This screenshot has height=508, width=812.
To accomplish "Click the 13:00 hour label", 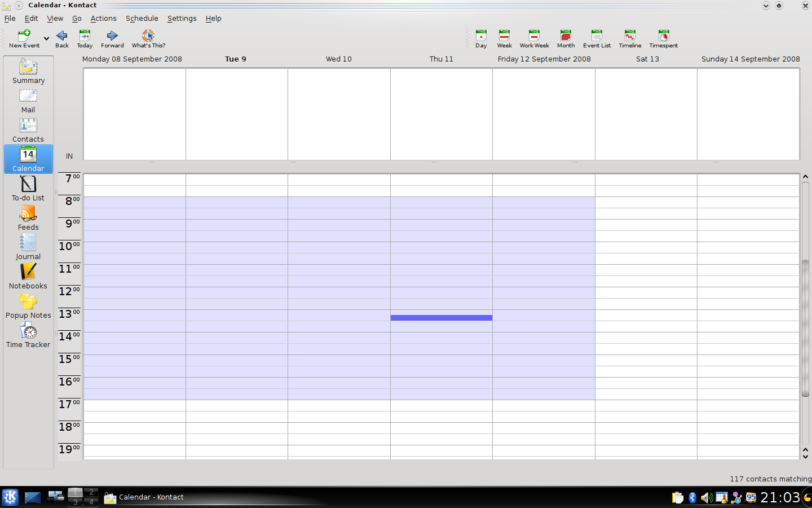I will click(x=69, y=314).
